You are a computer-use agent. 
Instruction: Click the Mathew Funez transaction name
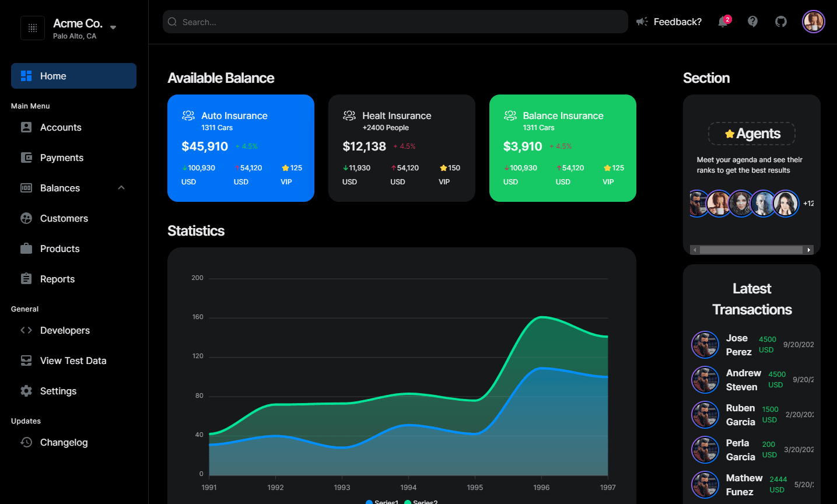[744, 485]
